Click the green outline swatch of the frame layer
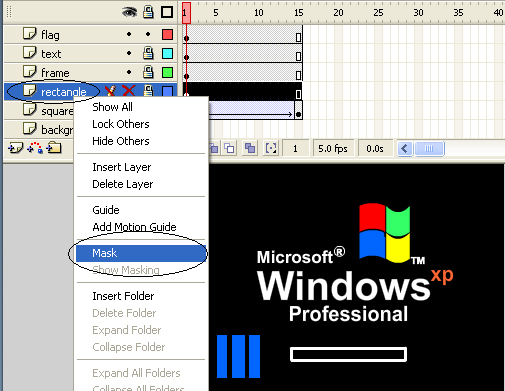The width and height of the screenshot is (505, 391). tap(167, 72)
